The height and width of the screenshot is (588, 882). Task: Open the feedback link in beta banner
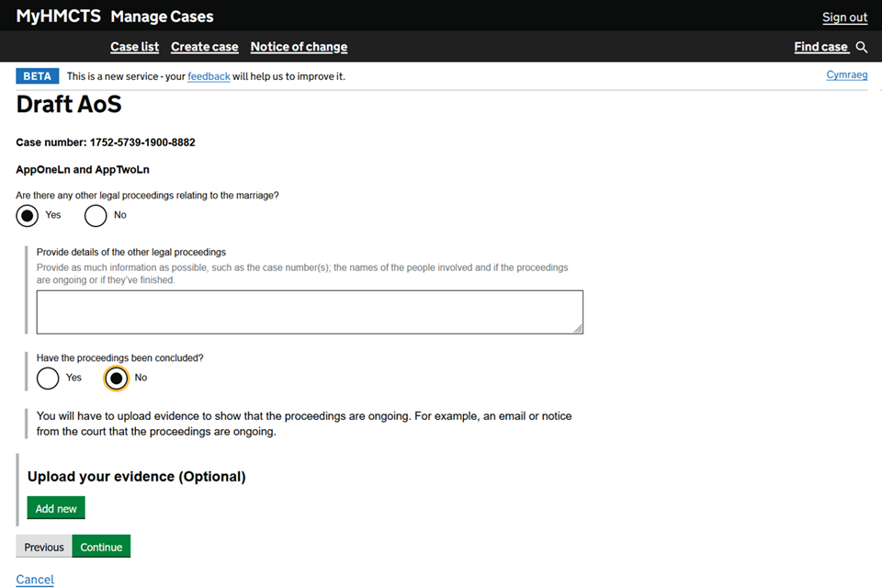point(209,76)
